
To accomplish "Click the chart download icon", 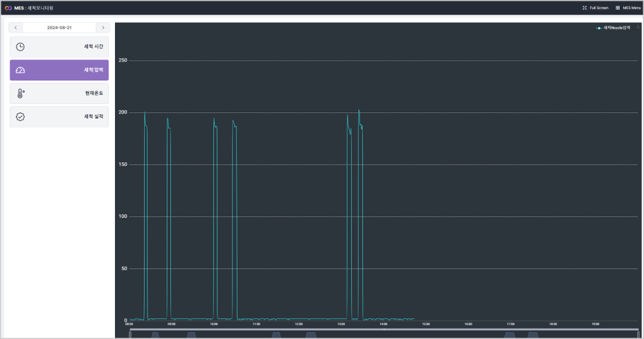I will point(638,28).
